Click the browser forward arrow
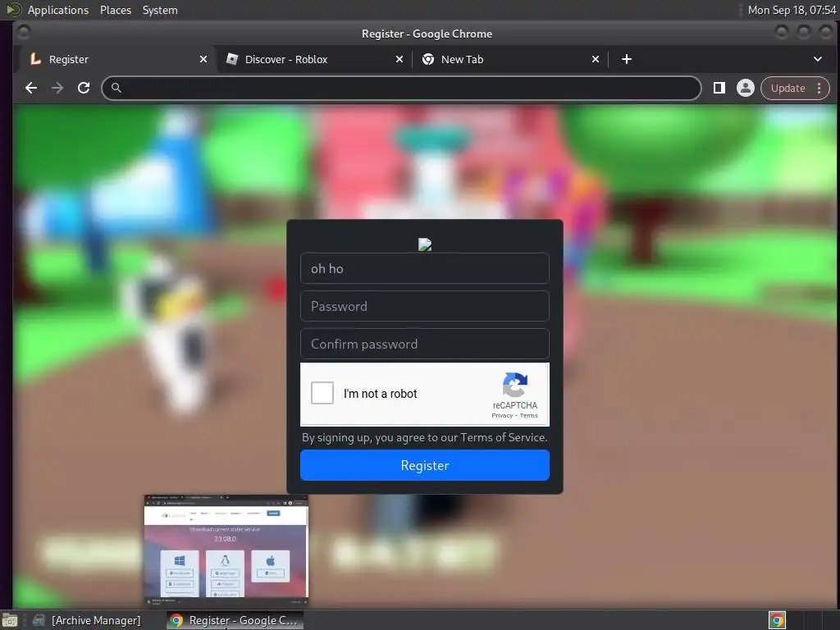Viewport: 840px width, 630px height. pyautogui.click(x=57, y=88)
